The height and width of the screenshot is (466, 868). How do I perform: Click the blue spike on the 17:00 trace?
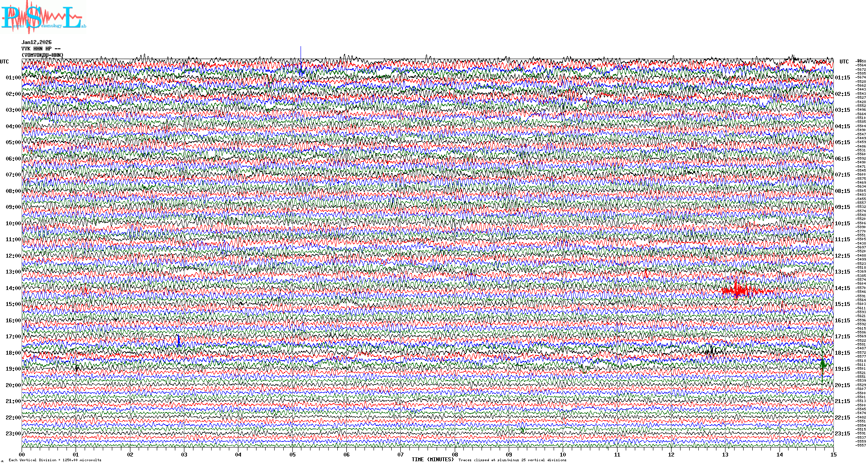coord(178,341)
